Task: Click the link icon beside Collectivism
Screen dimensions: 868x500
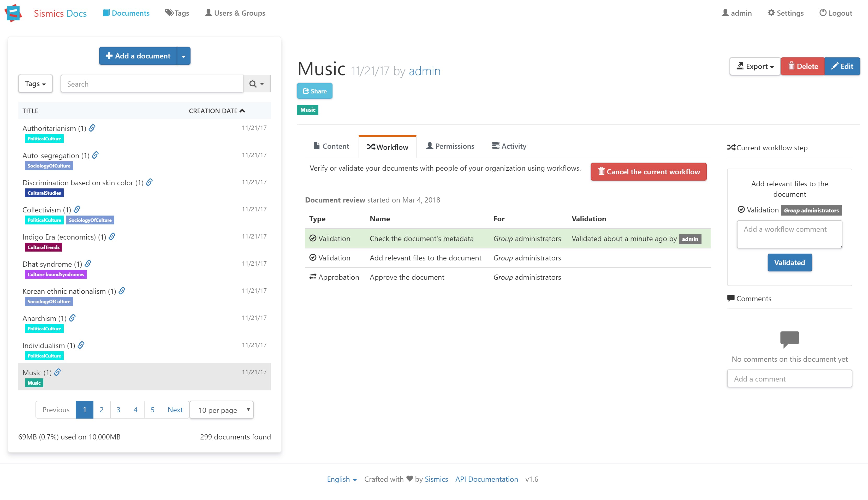Action: click(x=77, y=210)
